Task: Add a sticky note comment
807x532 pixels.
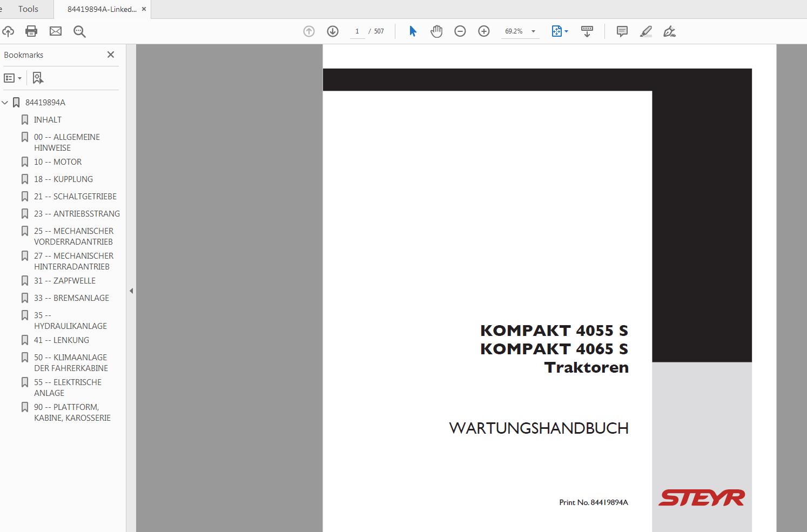Action: [622, 31]
